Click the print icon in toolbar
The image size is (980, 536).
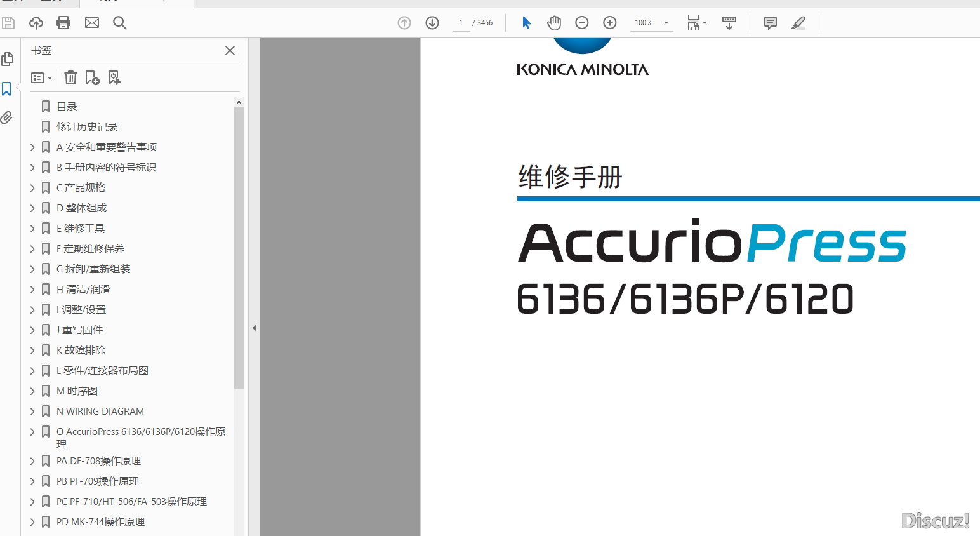pos(63,23)
